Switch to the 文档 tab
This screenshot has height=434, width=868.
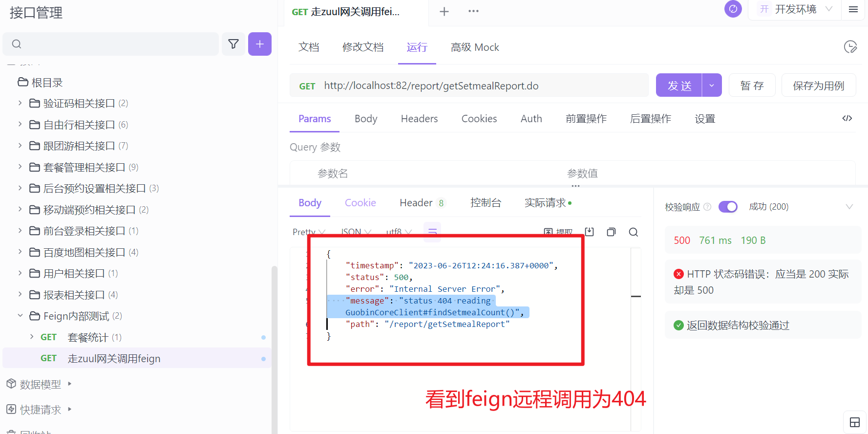(309, 47)
